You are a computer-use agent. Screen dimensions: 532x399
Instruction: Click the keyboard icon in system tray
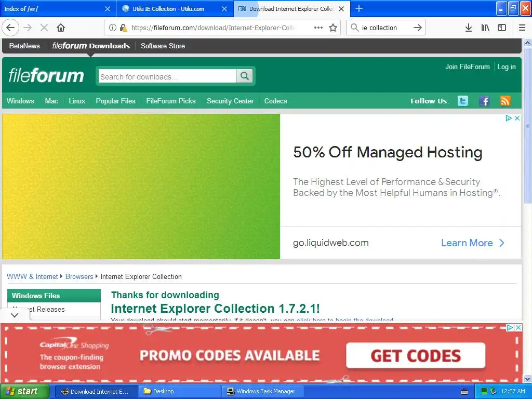(464, 392)
